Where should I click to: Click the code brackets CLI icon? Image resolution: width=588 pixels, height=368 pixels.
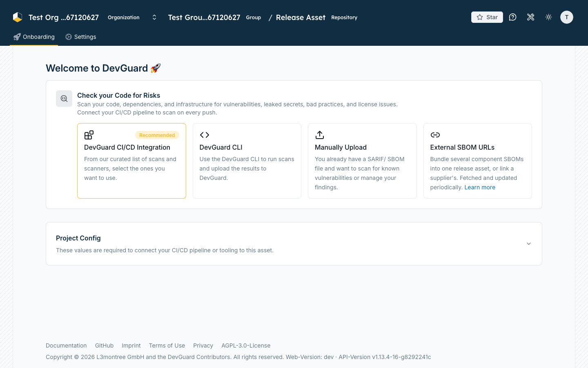click(205, 135)
